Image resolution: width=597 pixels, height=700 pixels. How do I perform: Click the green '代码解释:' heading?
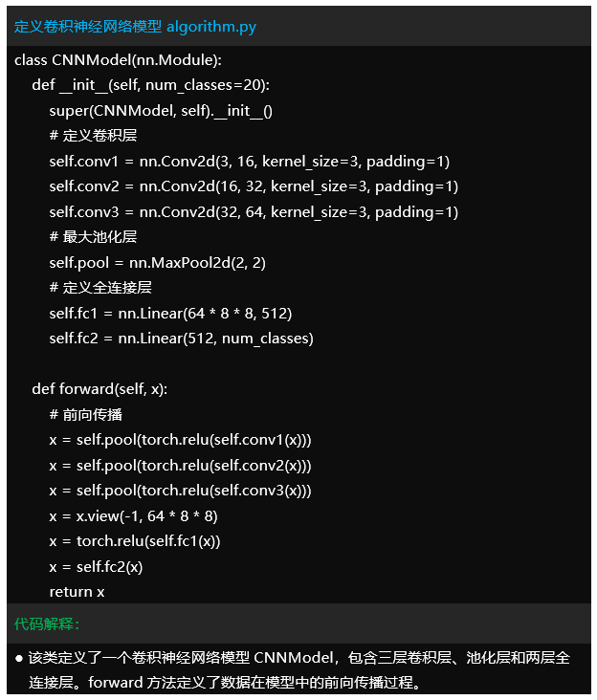pos(48,624)
